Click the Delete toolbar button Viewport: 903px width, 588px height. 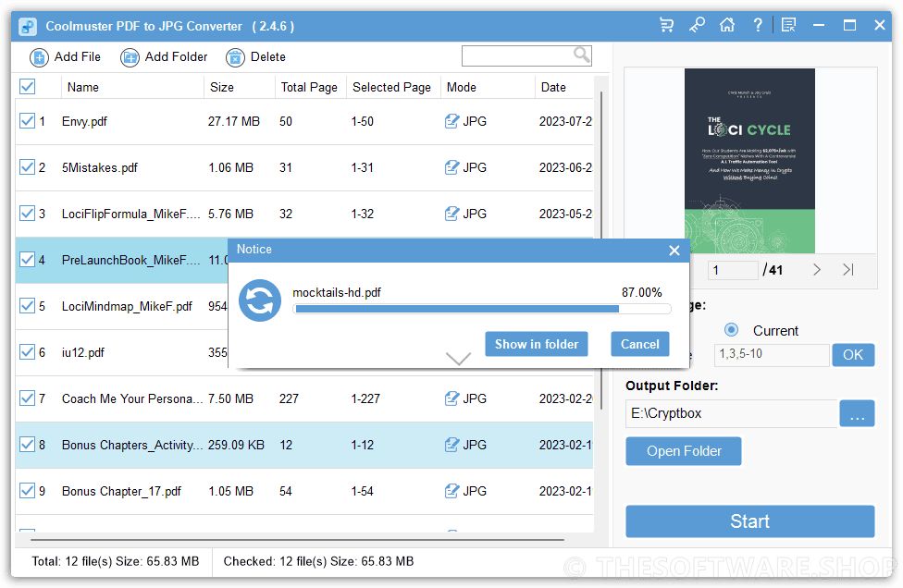point(255,57)
